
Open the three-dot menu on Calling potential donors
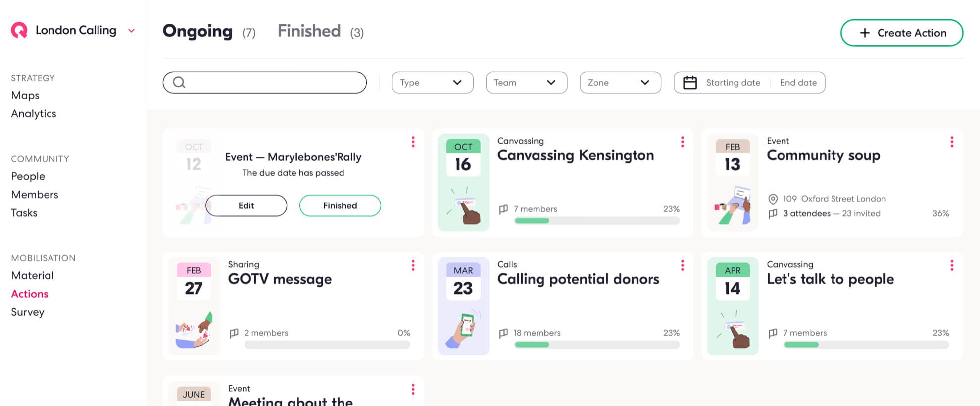[682, 265]
